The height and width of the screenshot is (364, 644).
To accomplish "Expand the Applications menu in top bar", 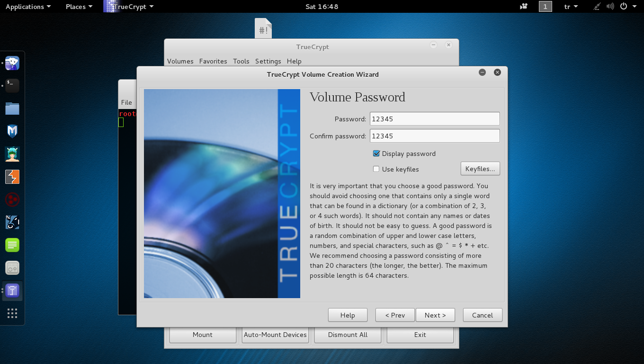I will coord(28,7).
